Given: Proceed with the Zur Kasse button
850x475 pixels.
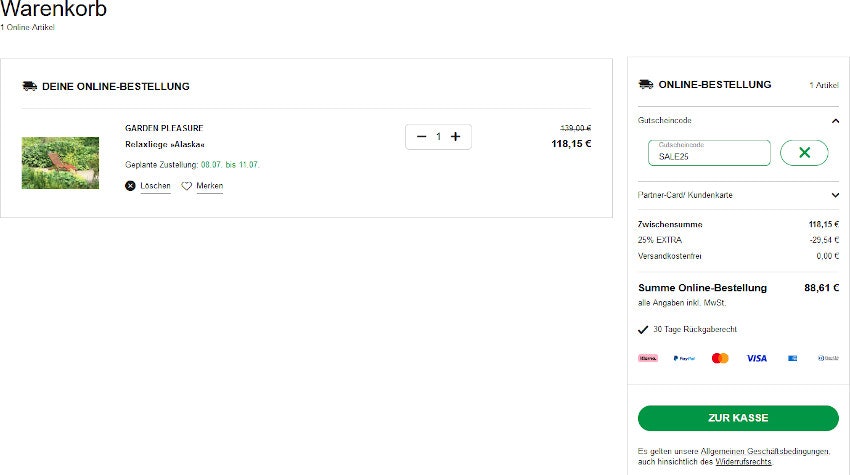Looking at the screenshot, I should coord(738,418).
